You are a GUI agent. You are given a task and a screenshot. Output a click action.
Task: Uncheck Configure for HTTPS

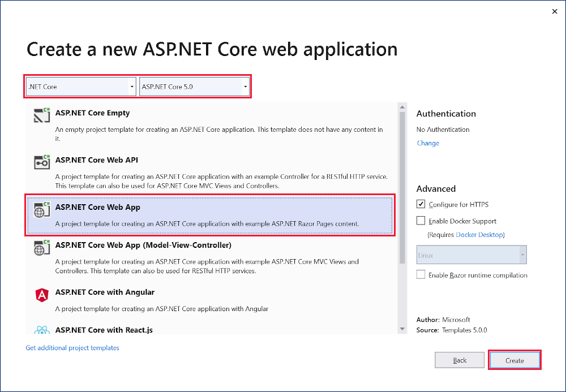tap(421, 204)
